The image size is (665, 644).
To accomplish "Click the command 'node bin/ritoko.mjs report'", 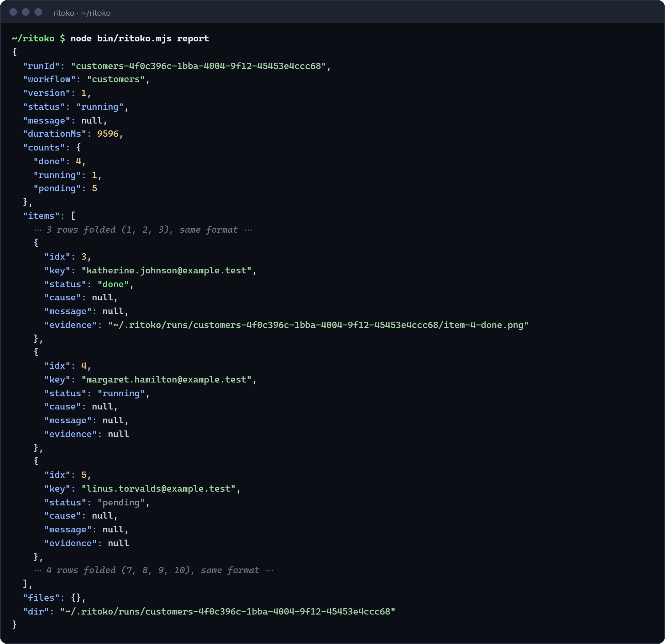I will pyautogui.click(x=140, y=38).
